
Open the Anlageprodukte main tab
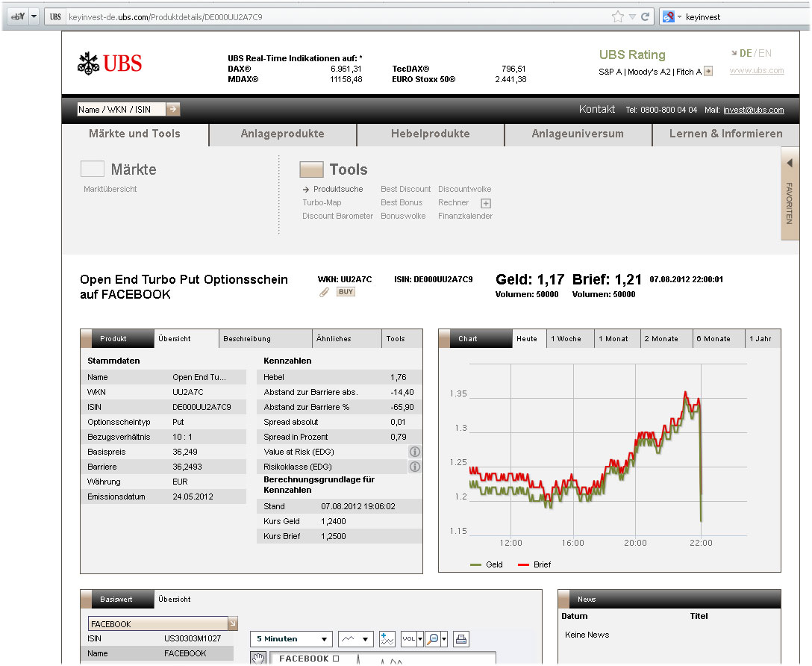[282, 134]
